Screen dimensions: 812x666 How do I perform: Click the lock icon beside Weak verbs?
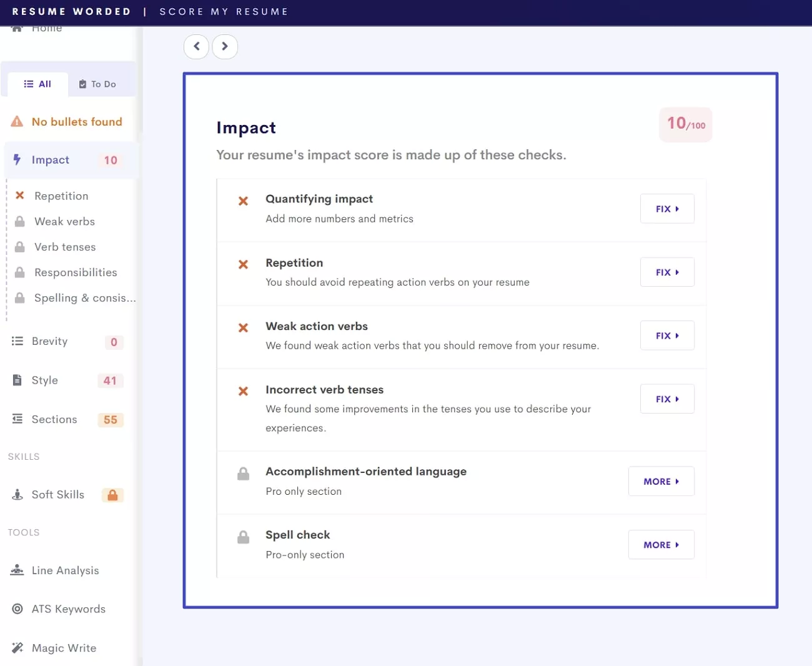[x=20, y=221]
